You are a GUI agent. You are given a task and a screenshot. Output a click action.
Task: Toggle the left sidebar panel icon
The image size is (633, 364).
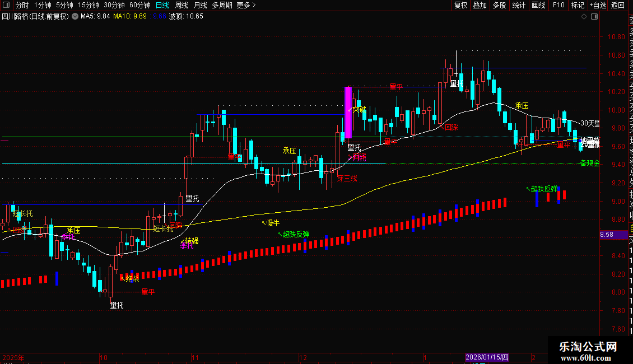[x=6, y=5]
